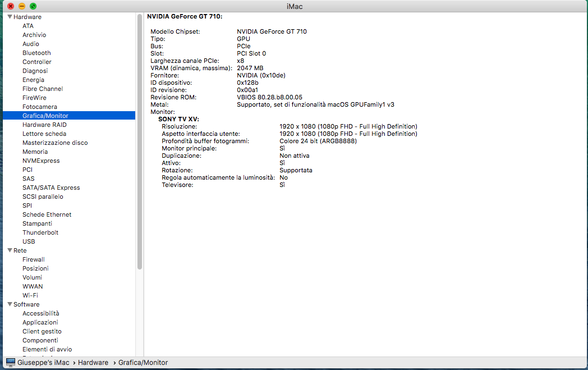Select ATA in the sidebar
This screenshot has height=370, width=588.
[27, 26]
